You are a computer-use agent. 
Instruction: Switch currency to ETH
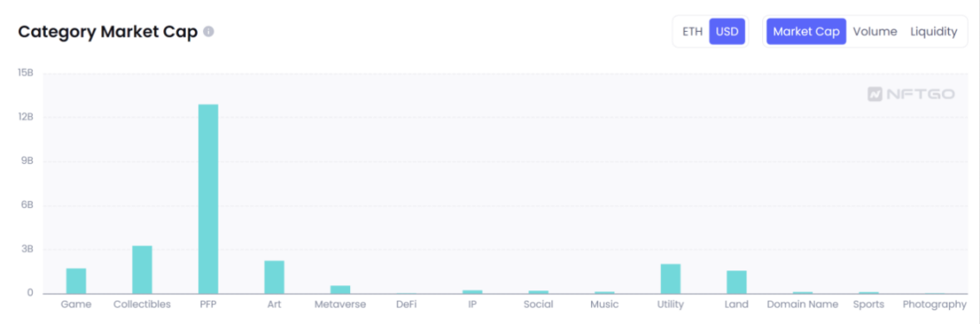click(692, 31)
